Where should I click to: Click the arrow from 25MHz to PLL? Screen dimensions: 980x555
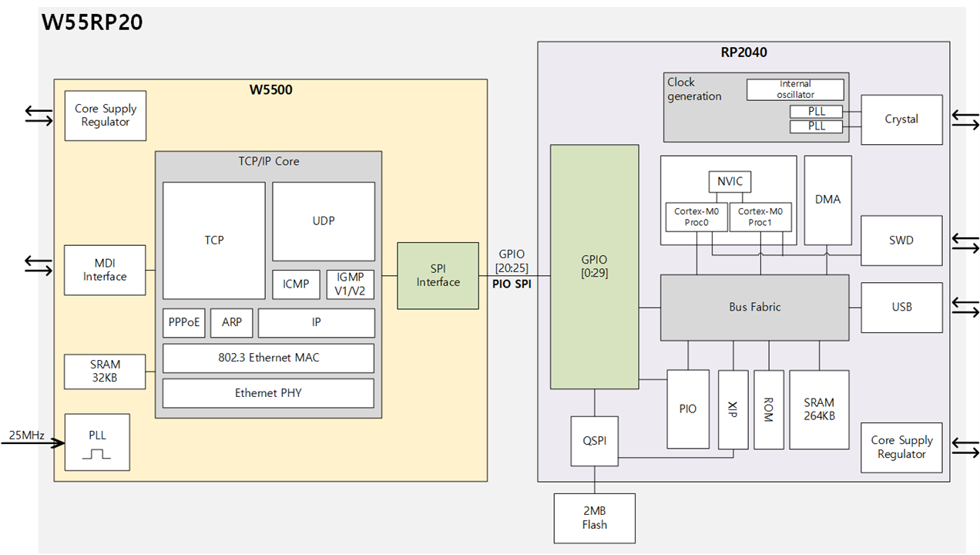point(32,445)
